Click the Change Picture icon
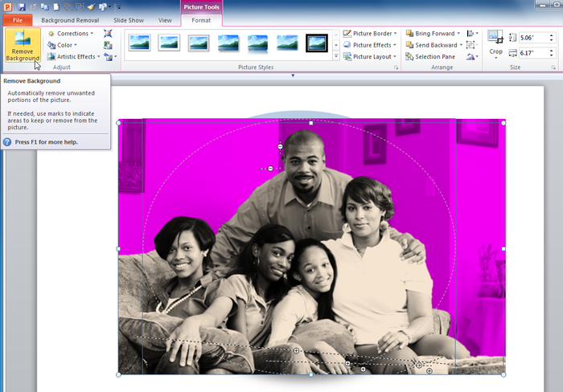Viewport: 563px width, 392px height. click(x=109, y=45)
